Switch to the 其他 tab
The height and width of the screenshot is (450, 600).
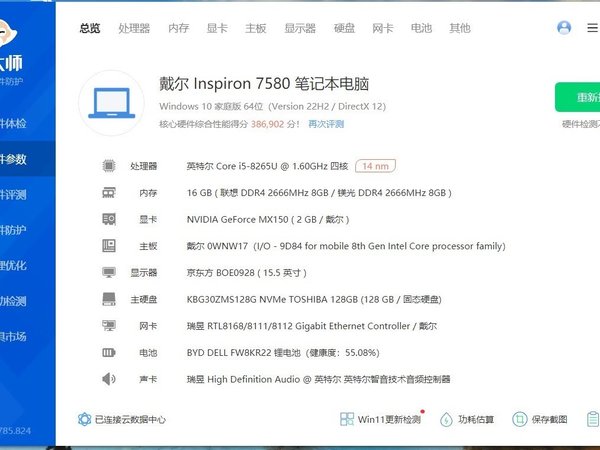point(460,28)
